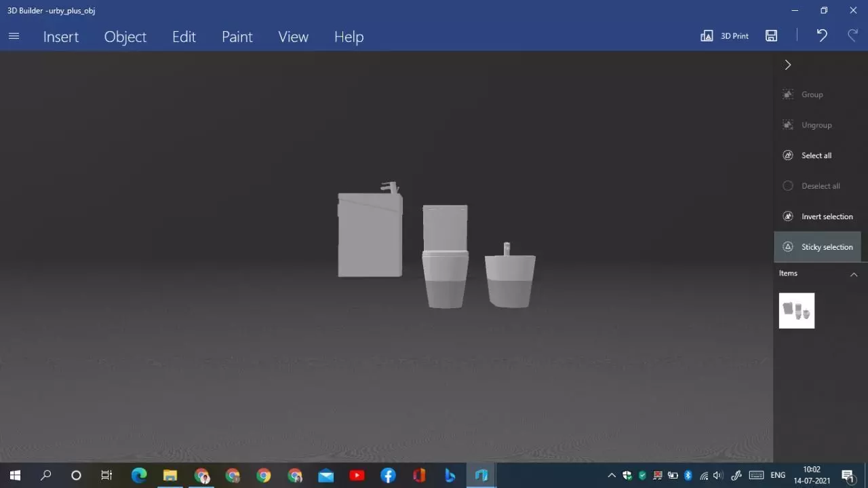This screenshot has width=868, height=488.
Task: Open the Wi-Fi network flyout
Action: (704, 475)
